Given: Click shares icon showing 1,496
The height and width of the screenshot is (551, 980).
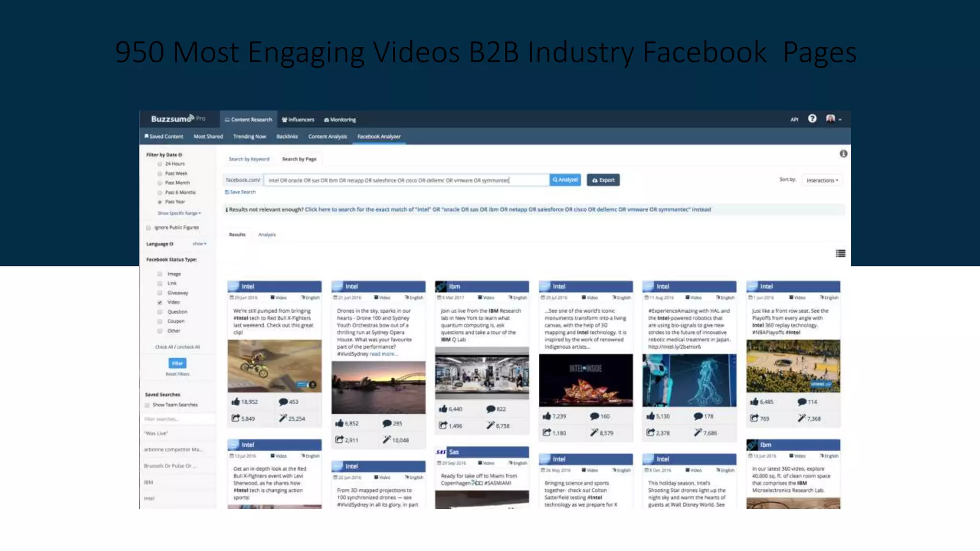Looking at the screenshot, I should point(443,425).
